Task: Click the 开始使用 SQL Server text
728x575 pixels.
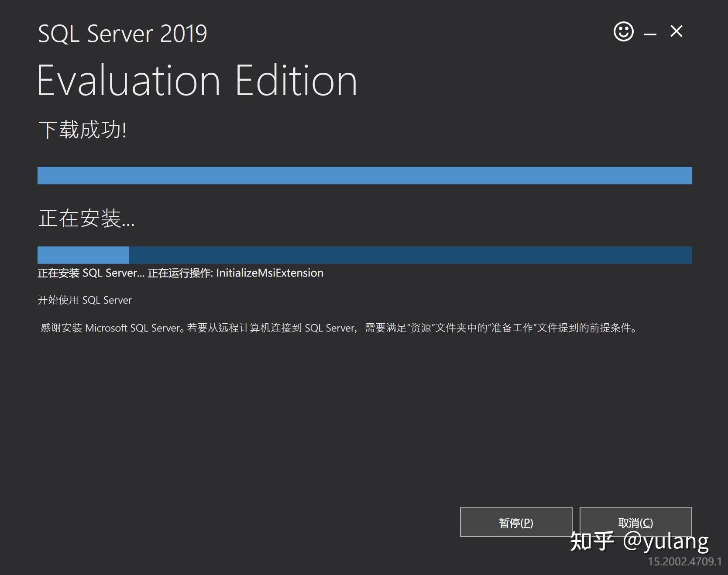Action: tap(84, 300)
